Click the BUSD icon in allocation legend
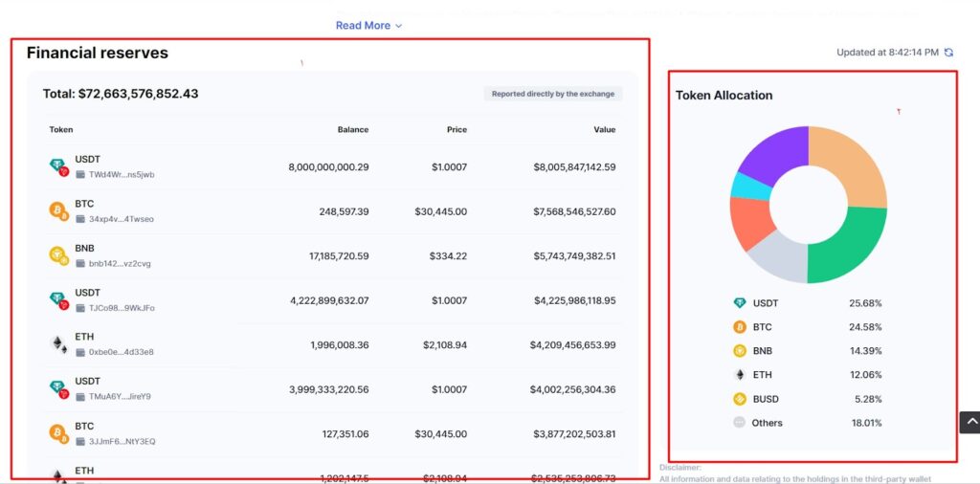This screenshot has height=484, width=980. [x=740, y=399]
